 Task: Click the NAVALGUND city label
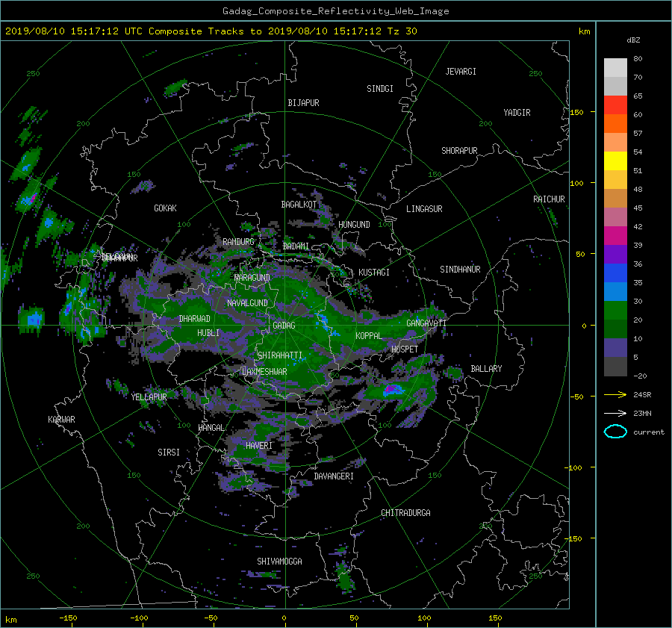[247, 302]
